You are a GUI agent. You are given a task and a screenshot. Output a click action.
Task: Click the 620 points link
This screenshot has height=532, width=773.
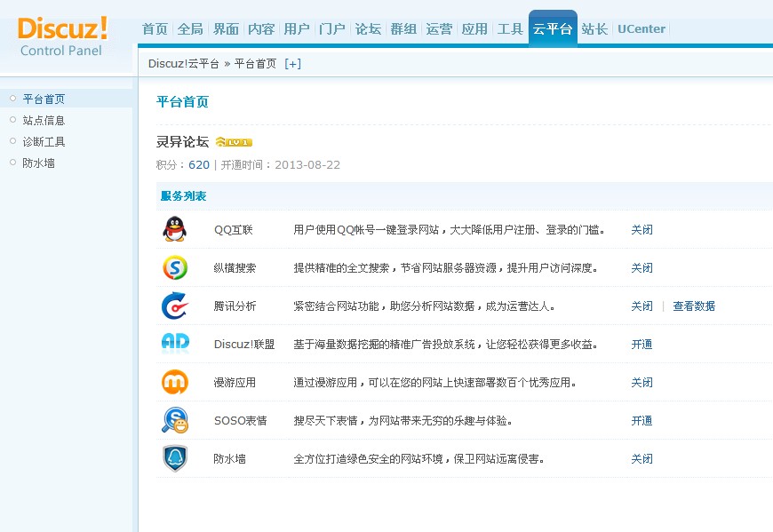(x=199, y=165)
